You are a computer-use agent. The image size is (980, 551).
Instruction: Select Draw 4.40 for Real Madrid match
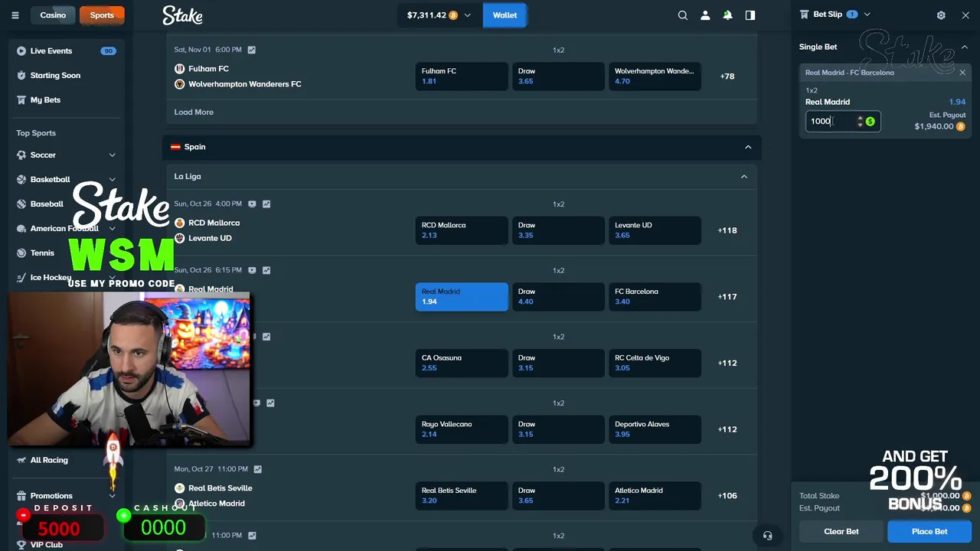(558, 297)
